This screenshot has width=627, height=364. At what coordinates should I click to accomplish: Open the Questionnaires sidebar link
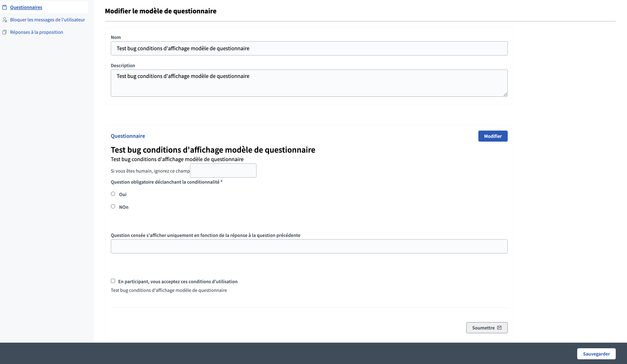tap(26, 7)
